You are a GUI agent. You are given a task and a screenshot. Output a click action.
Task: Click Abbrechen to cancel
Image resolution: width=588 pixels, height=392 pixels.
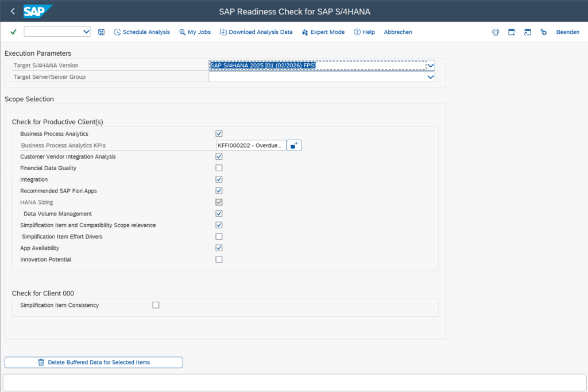398,32
